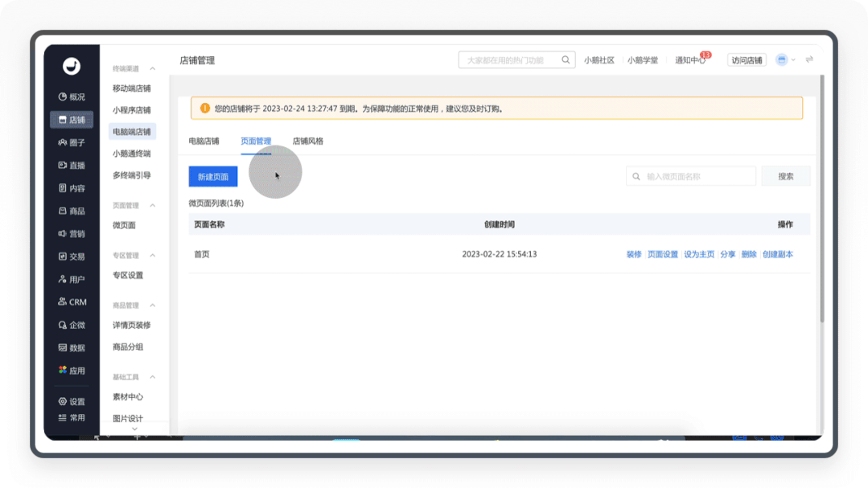Open the account dropdown arrow
This screenshot has height=488, width=868.
click(x=793, y=59)
